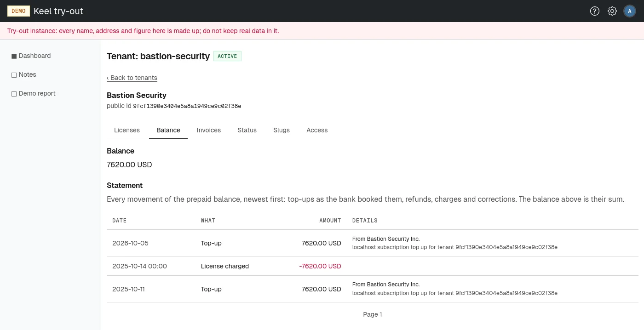
Task: Click the date 2025-10-11
Action: pyautogui.click(x=129, y=289)
